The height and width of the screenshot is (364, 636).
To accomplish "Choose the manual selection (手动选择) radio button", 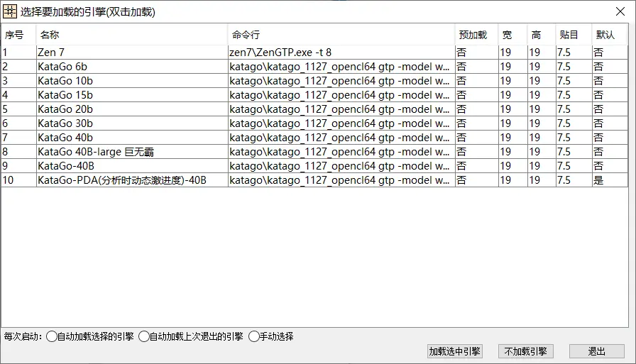I will (254, 336).
